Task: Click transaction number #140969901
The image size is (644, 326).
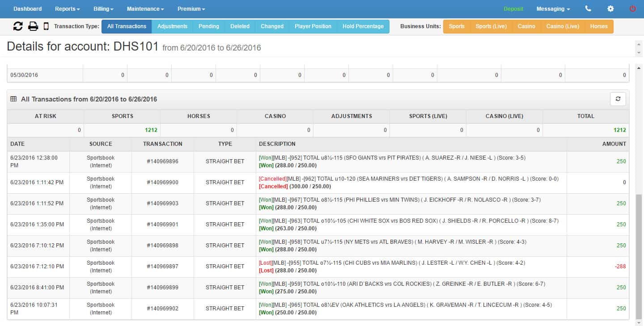Action: (162, 224)
